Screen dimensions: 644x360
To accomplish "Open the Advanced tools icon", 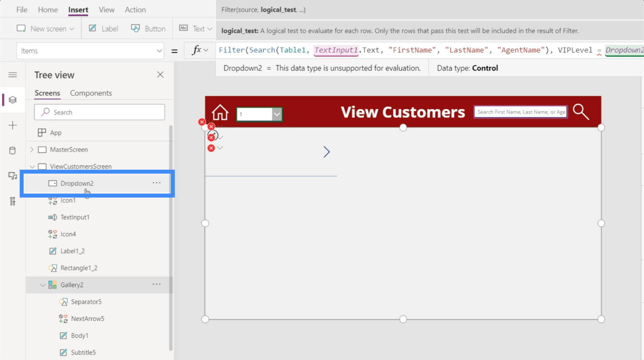I will pyautogui.click(x=13, y=201).
